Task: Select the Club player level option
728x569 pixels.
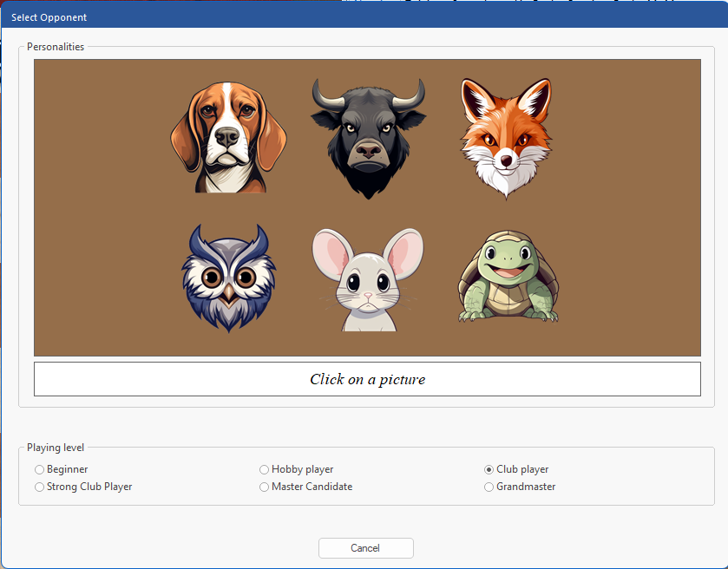Action: click(489, 469)
